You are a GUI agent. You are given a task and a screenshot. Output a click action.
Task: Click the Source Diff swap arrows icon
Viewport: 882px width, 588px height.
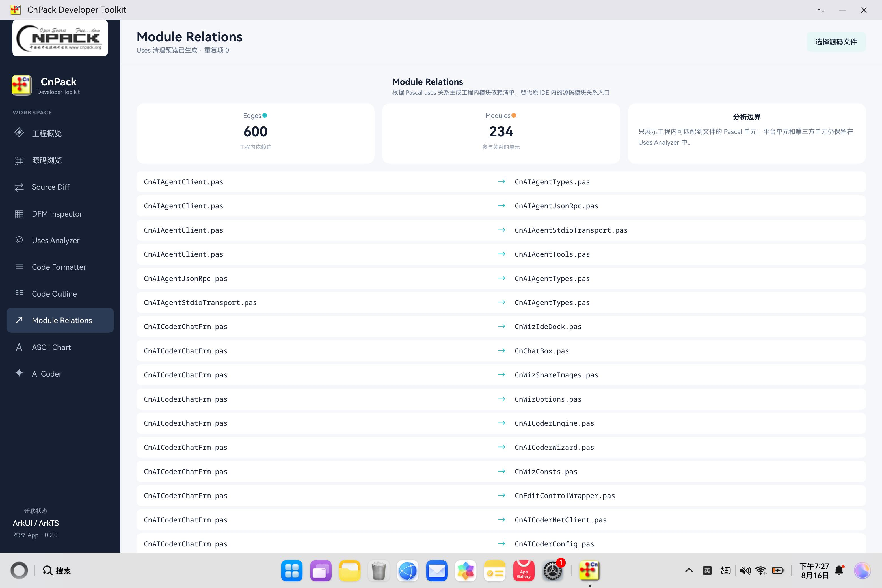click(x=19, y=187)
